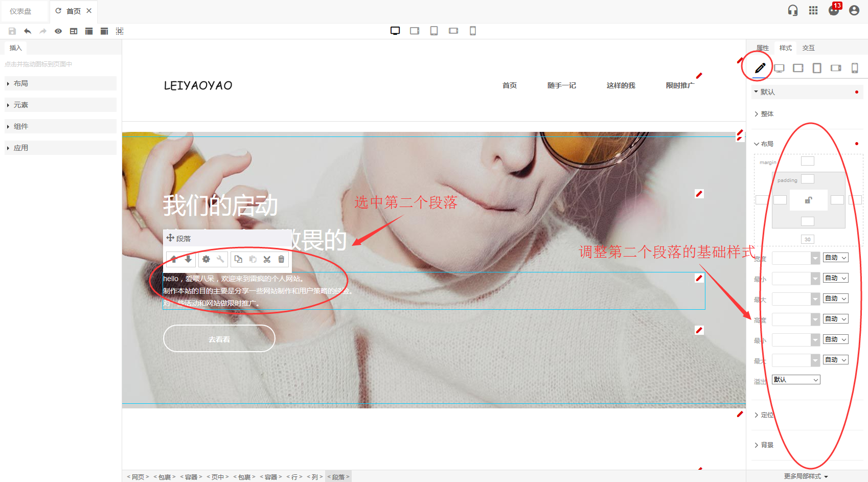Click the eye preview icon in toolbar
The height and width of the screenshot is (482, 868).
58,31
